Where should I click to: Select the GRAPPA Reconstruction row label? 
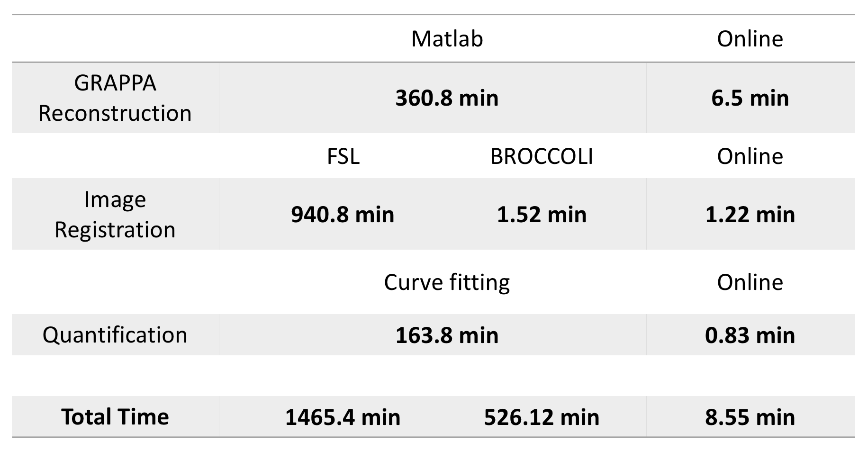pyautogui.click(x=115, y=98)
